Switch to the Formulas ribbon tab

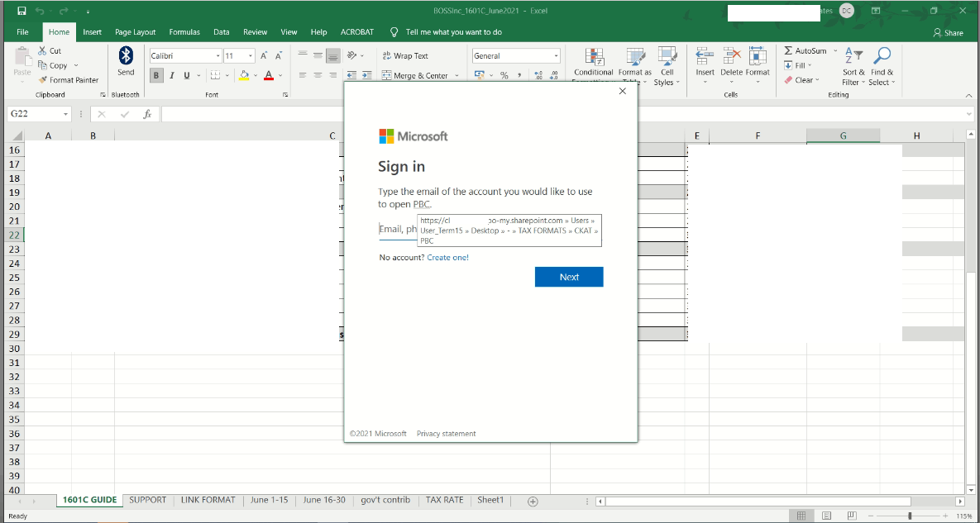point(184,32)
